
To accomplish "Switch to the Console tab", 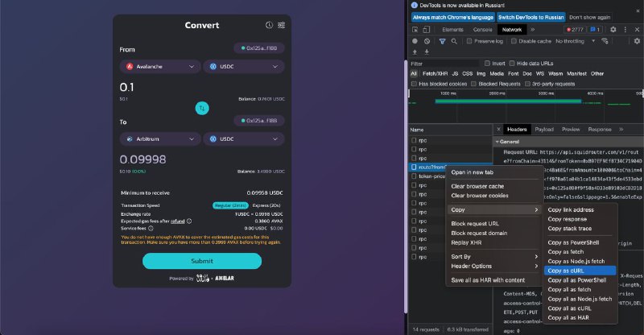I will pyautogui.click(x=482, y=30).
